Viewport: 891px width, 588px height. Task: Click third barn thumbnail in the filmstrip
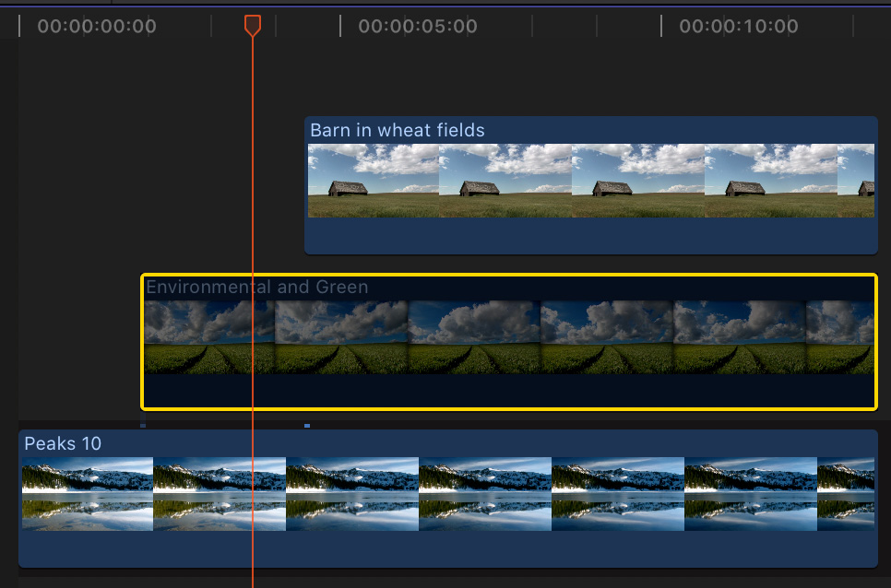[637, 181]
